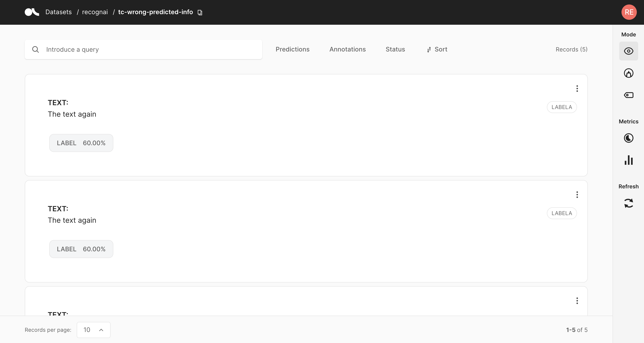Switch to Define rules tag icon

tap(628, 95)
